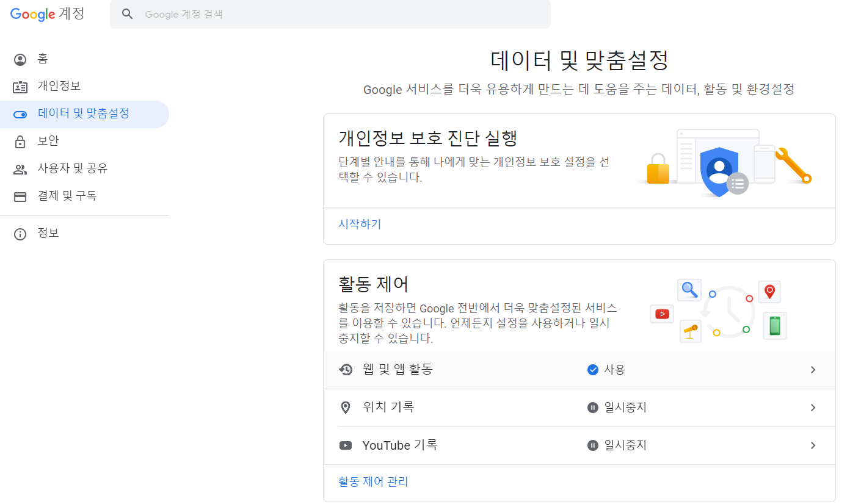The image size is (850, 504).
Task: Click the 위치 기록 paused status icon
Action: point(592,408)
